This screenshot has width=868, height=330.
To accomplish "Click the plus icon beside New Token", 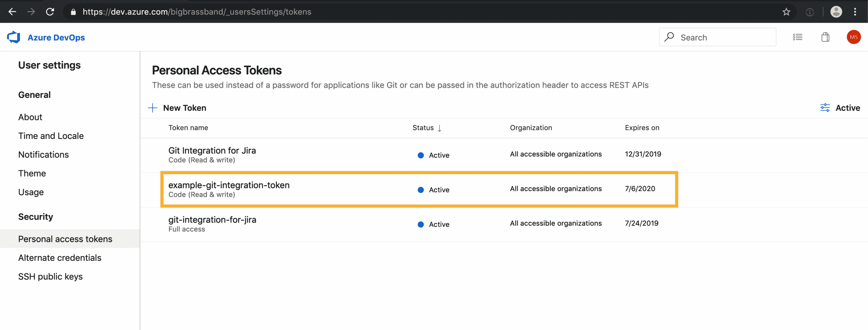I will click(153, 108).
